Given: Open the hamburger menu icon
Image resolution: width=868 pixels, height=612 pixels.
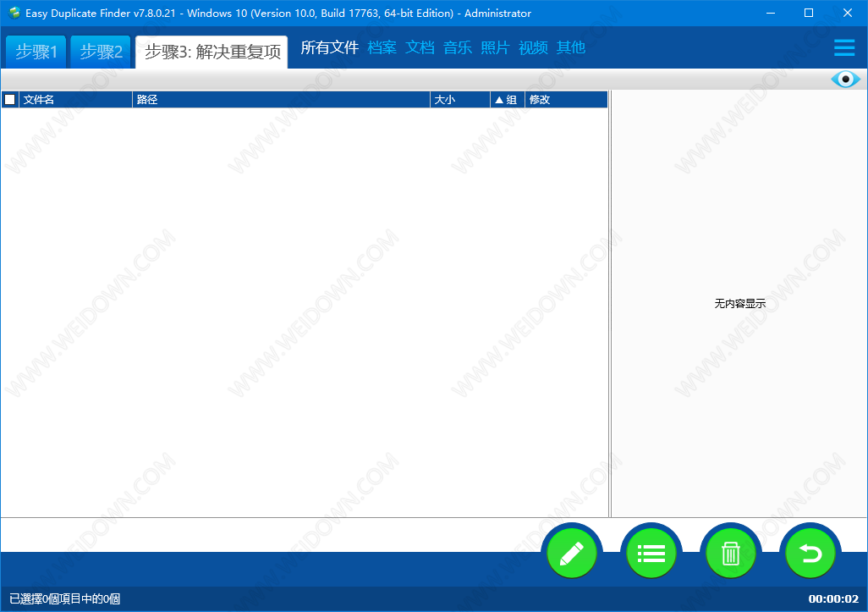Looking at the screenshot, I should [x=844, y=47].
